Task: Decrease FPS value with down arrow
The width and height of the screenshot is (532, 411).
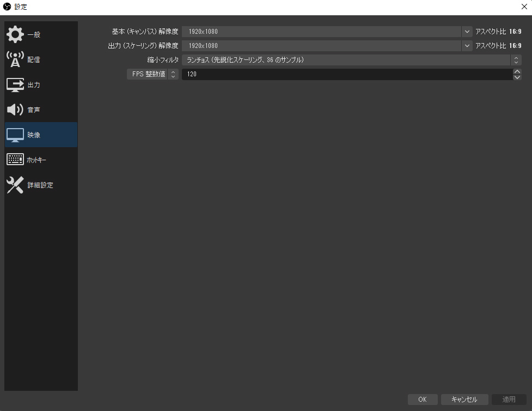Action: coord(517,77)
